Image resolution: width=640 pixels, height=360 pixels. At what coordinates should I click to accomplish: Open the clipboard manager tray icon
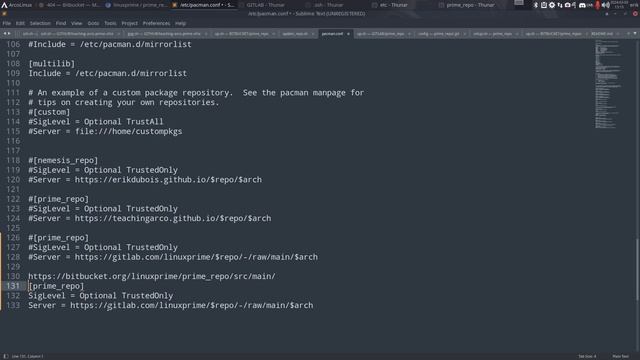[544, 5]
